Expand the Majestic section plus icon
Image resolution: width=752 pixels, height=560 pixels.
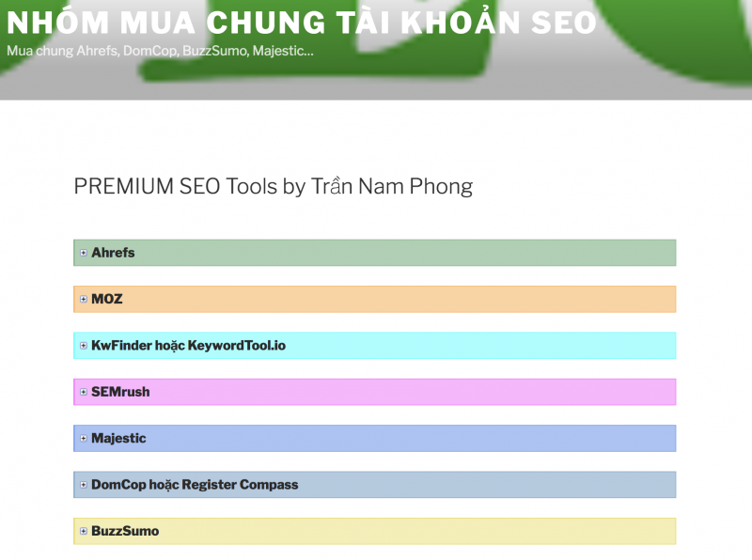click(84, 438)
